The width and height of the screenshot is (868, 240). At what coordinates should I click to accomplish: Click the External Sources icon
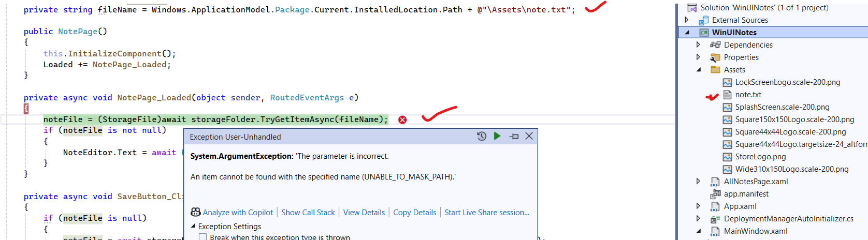pos(704,20)
